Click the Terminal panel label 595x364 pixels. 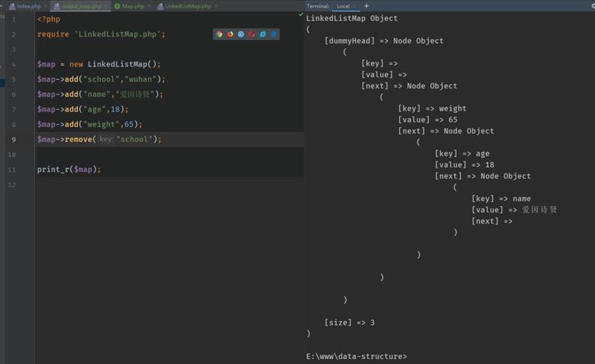pos(318,6)
